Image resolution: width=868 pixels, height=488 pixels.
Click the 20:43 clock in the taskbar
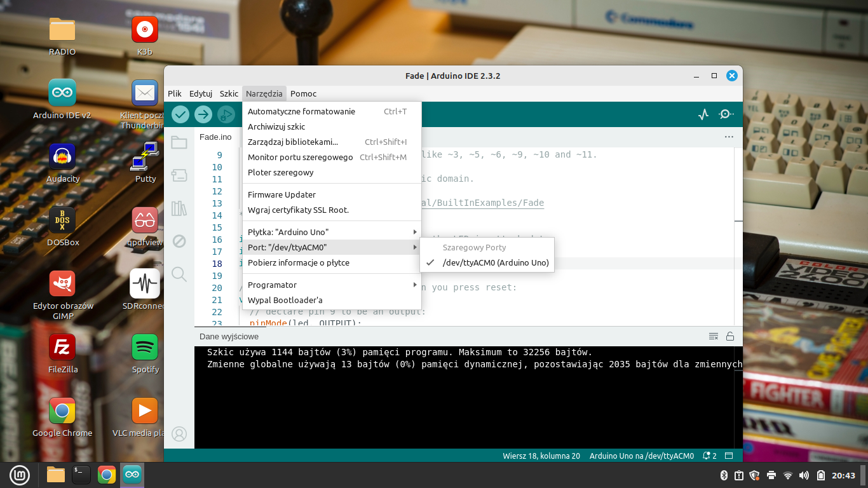point(844,475)
